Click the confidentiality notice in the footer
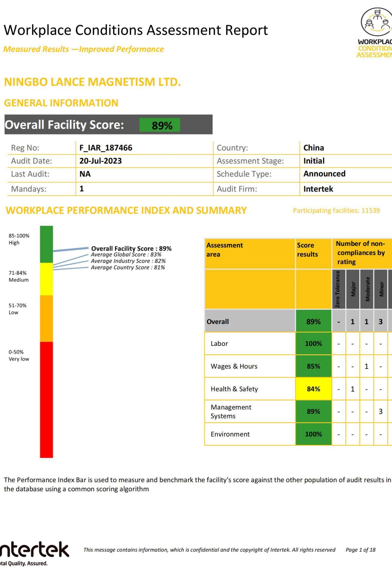The image size is (392, 588). click(x=209, y=550)
